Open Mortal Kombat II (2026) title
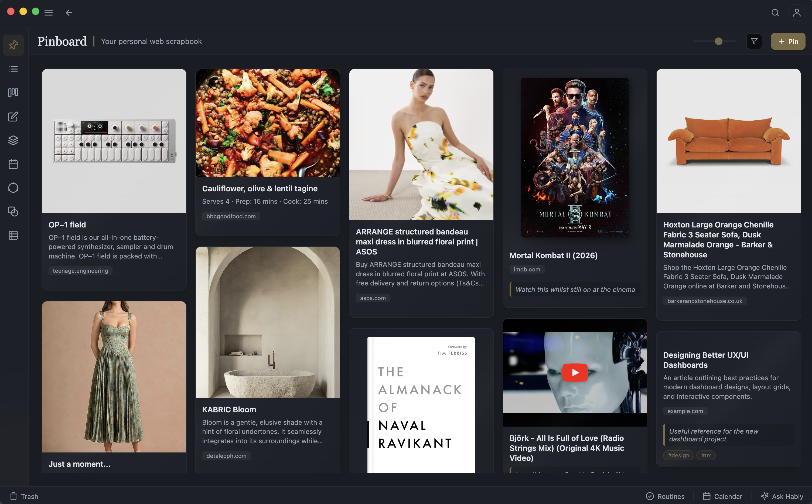The height and width of the screenshot is (504, 812). 554,255
